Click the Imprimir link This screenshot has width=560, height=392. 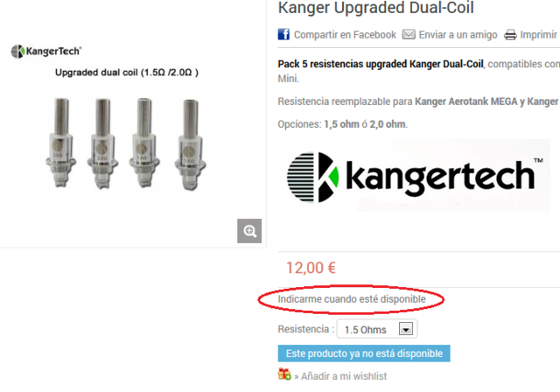[538, 35]
